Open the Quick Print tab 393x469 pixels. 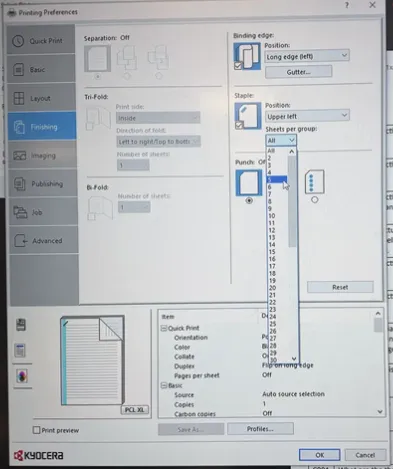[41, 40]
